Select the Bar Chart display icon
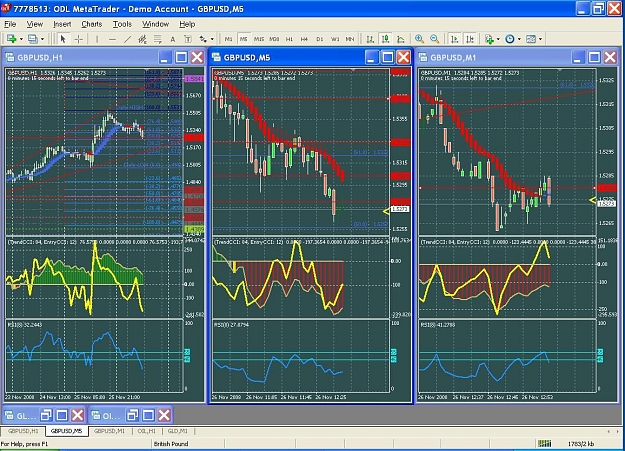The height and width of the screenshot is (451, 625). pyautogui.click(x=370, y=39)
